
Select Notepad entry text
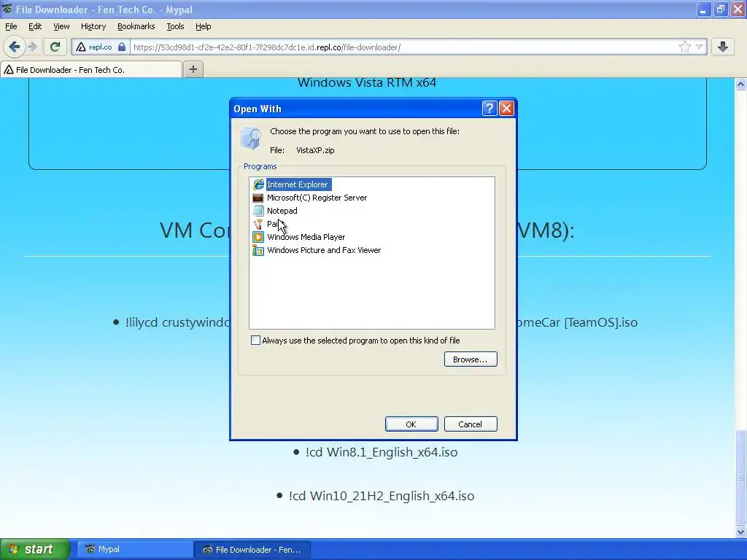(282, 211)
